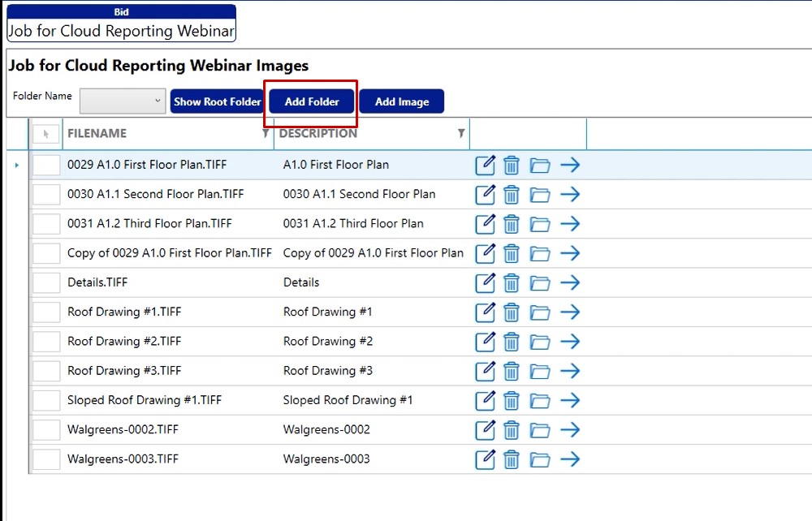
Task: Delete 0029 A1.0 First Floor Plan.TIFF
Action: point(512,166)
